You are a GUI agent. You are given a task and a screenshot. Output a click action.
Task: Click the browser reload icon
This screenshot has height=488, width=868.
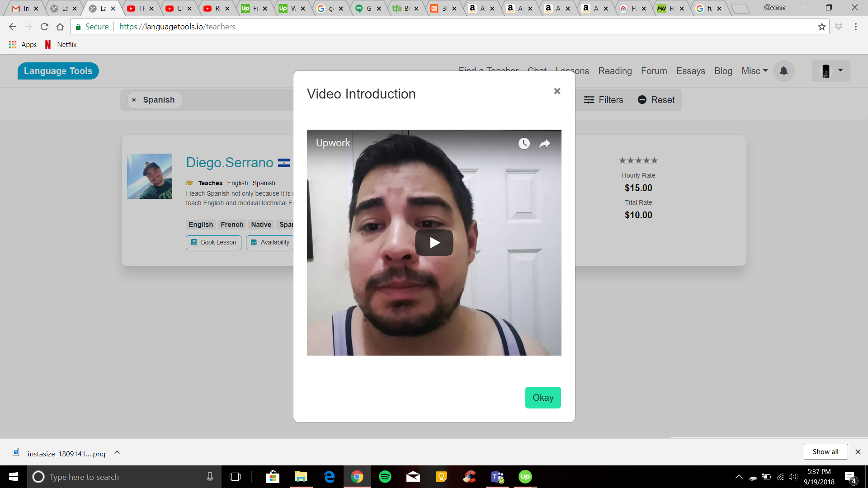coord(44,27)
